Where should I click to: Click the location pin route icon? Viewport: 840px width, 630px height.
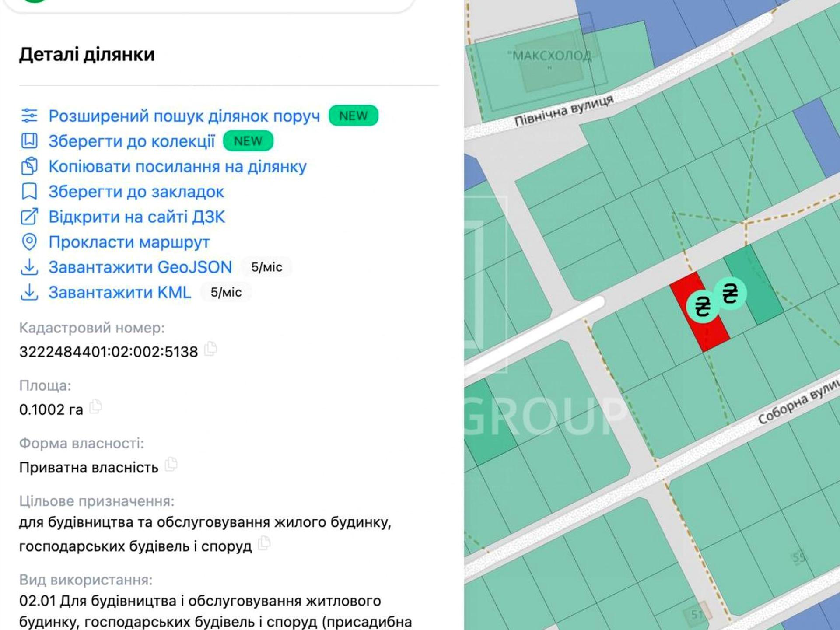coord(29,242)
